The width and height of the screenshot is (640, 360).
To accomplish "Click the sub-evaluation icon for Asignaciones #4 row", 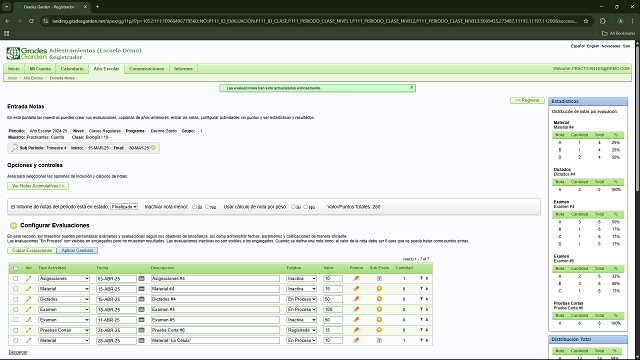I will (x=379, y=278).
